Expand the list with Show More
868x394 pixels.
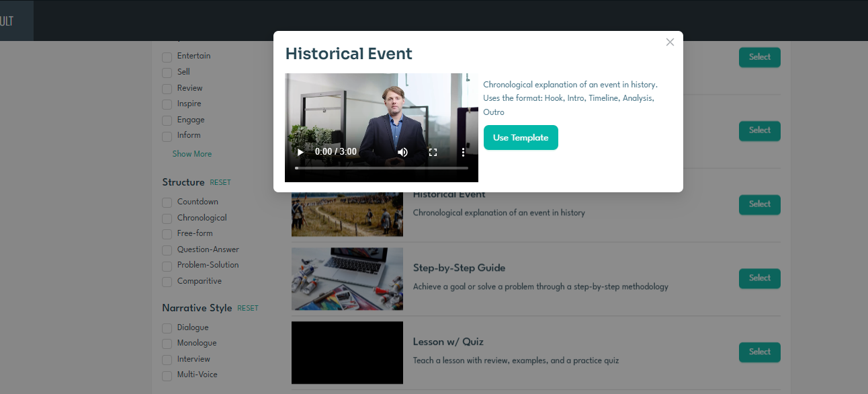(x=192, y=154)
